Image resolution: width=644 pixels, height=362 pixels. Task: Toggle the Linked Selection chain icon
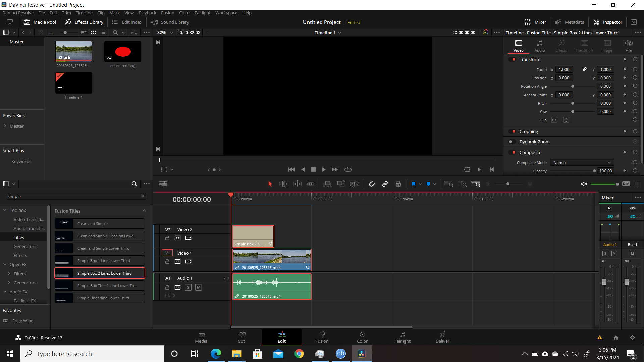385,184
